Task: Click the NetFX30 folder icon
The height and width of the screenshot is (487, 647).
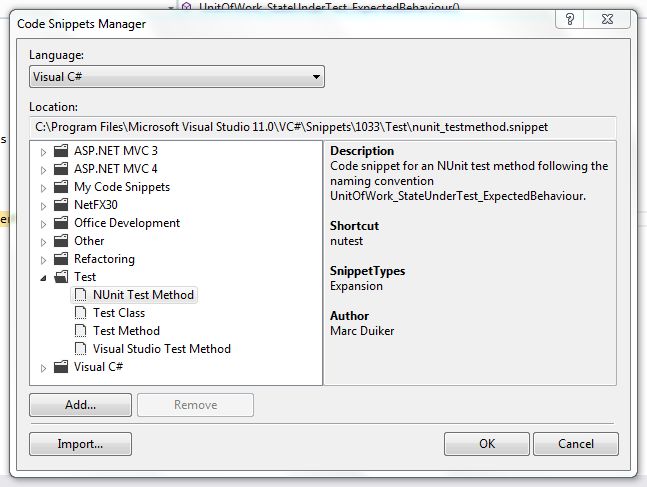Action: pos(61,205)
